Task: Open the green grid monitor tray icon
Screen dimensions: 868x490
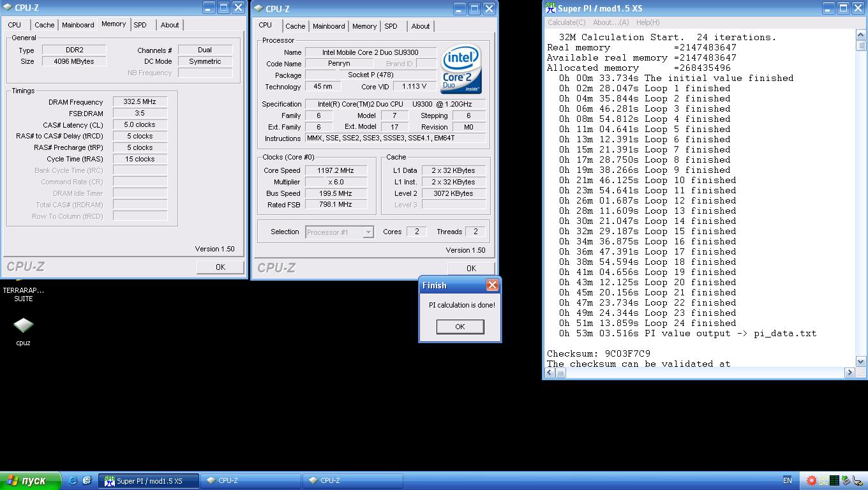Action: [835, 480]
